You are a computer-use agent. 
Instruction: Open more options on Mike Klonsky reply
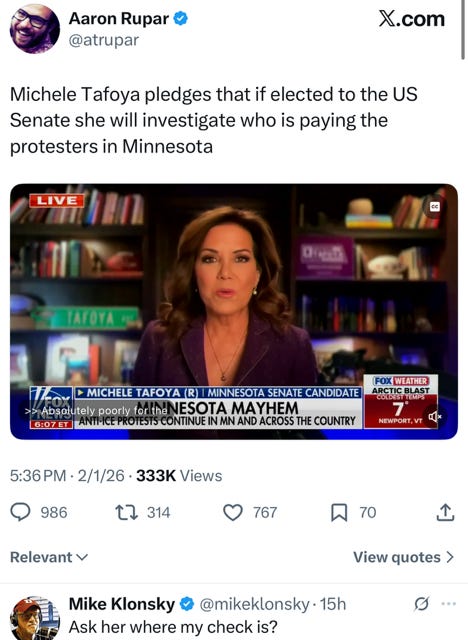(x=449, y=604)
